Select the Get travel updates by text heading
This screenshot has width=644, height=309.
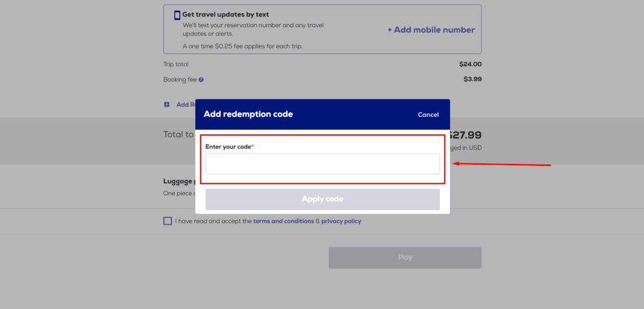(226, 15)
